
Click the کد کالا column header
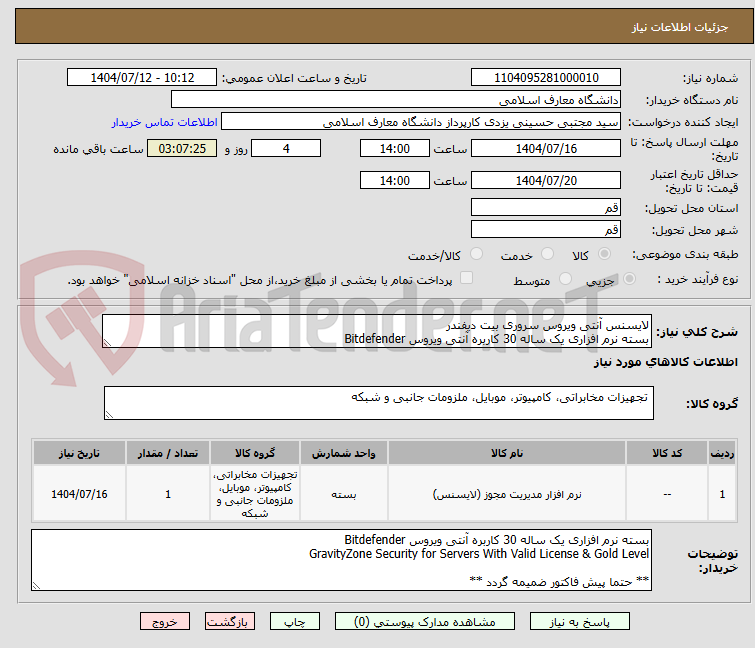[x=667, y=453]
